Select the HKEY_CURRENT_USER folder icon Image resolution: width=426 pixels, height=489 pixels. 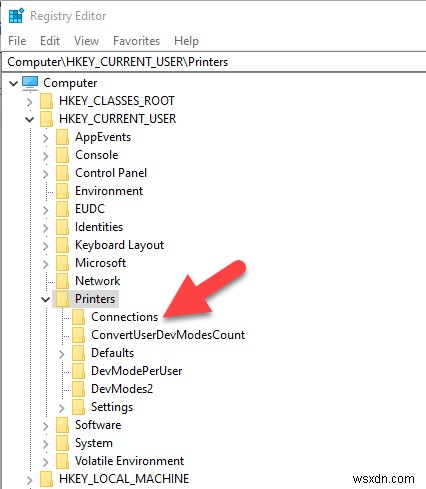[x=46, y=119]
